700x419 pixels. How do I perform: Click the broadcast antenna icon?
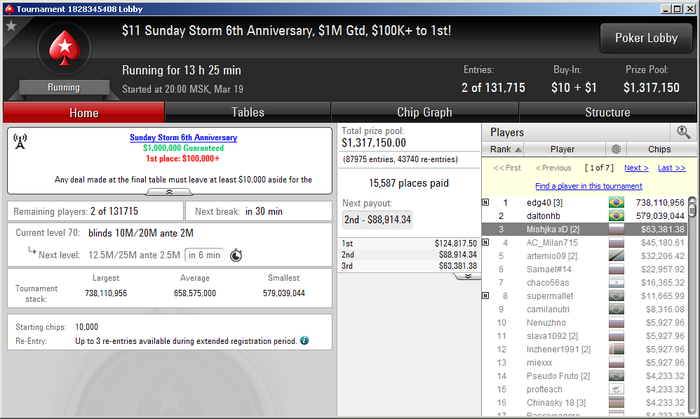20,141
